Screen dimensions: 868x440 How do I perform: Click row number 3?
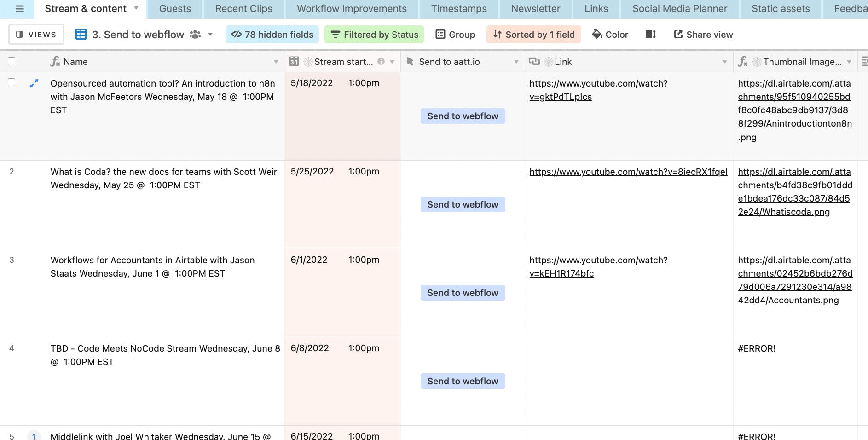12,260
